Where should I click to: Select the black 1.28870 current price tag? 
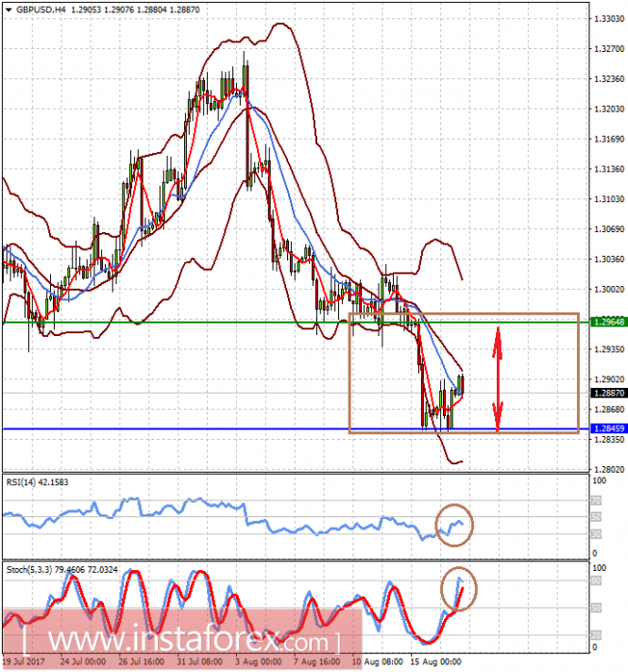[609, 393]
